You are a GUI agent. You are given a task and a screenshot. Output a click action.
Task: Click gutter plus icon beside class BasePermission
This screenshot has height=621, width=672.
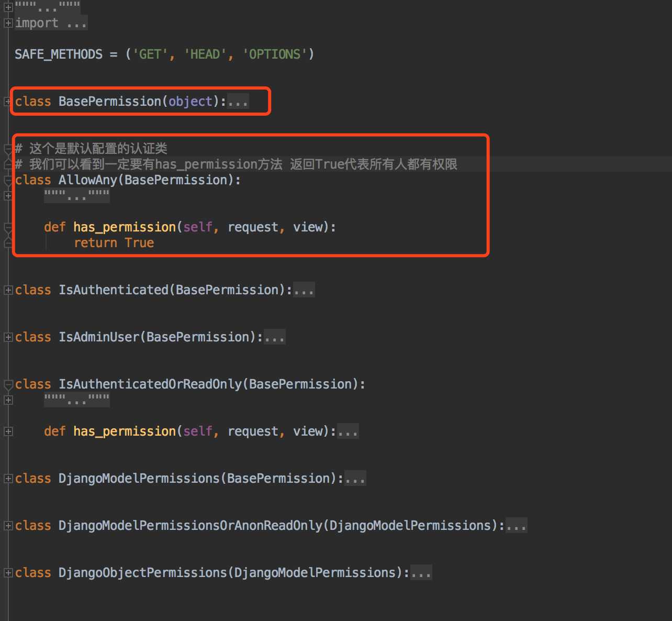(8, 102)
